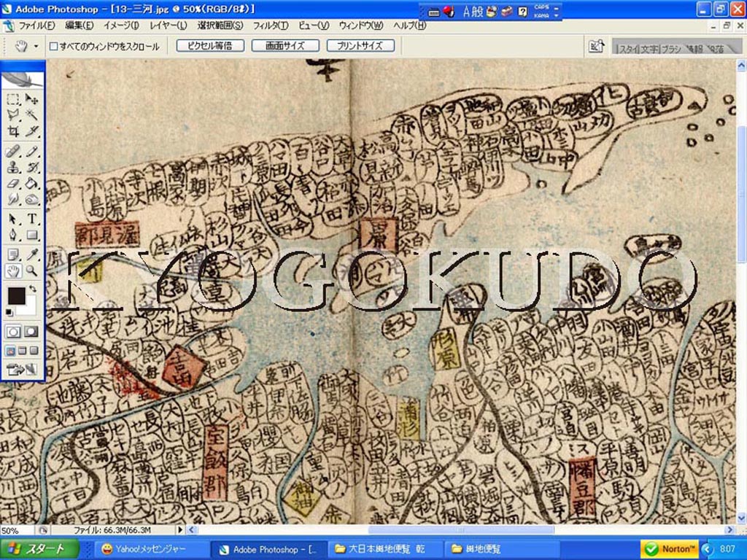Click the プリントサイズ button
Viewport: 747px width, 560px height.
(x=360, y=46)
